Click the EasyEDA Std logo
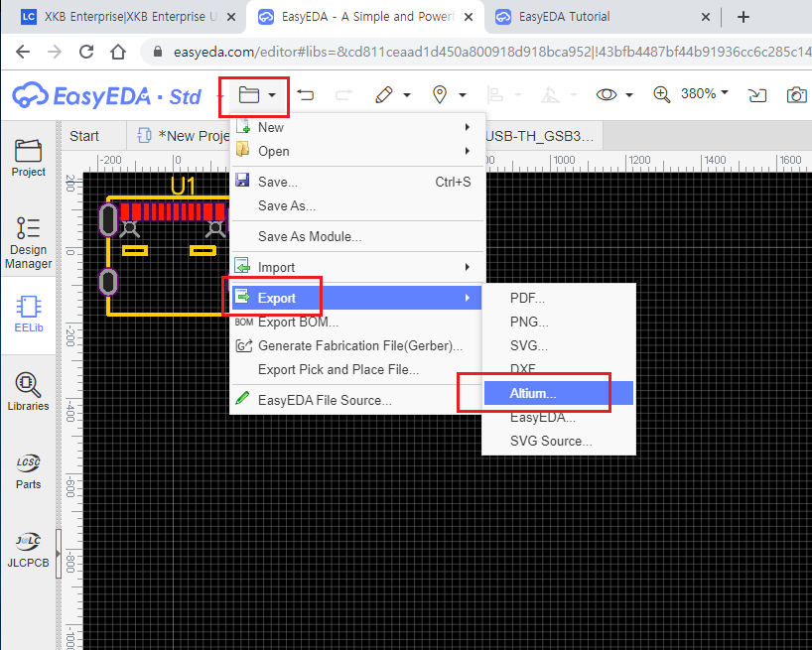Image resolution: width=812 pixels, height=650 pixels. (106, 95)
